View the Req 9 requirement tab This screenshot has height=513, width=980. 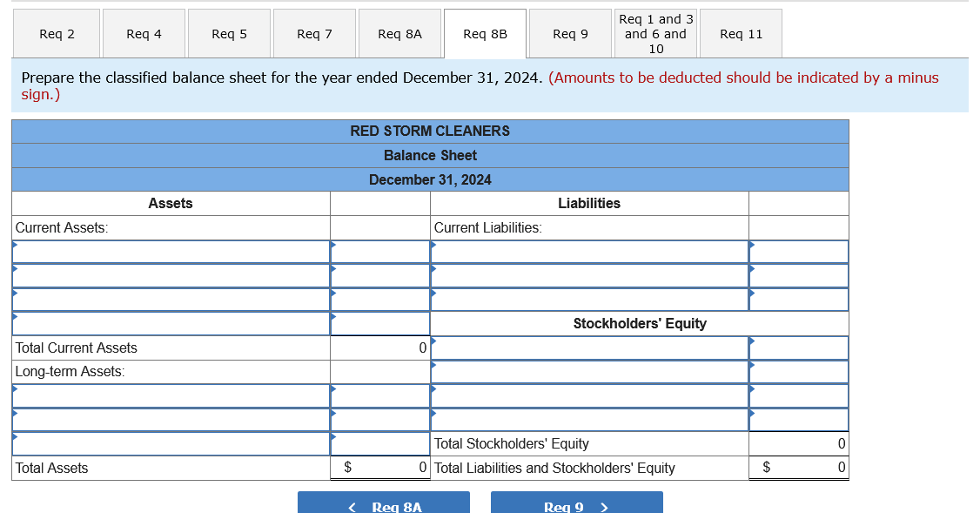(569, 33)
